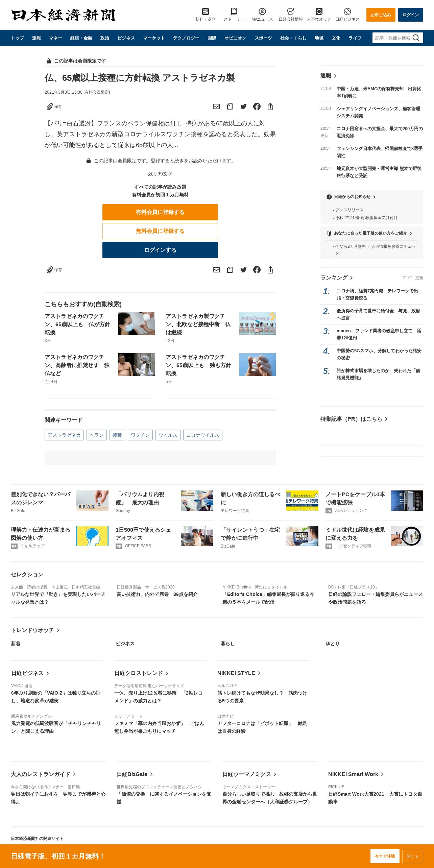Open the 人事ウオッチ icon
Image resolution: width=434 pixels, height=868 pixels.
coord(319,11)
